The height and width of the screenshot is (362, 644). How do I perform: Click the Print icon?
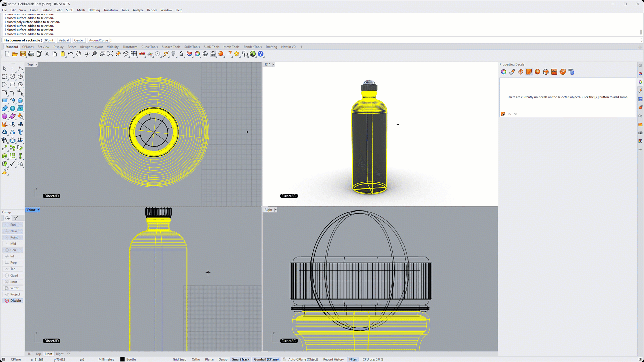[x=31, y=54]
